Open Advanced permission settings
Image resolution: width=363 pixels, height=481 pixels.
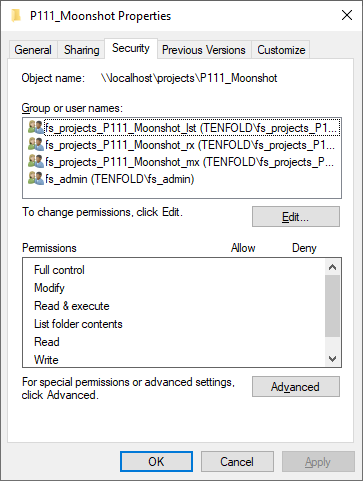click(x=296, y=387)
